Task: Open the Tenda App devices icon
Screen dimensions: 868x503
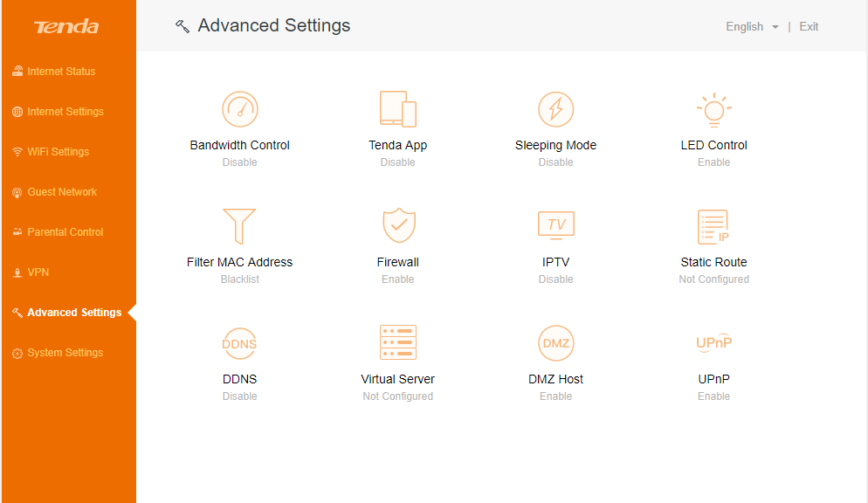Action: click(x=398, y=109)
